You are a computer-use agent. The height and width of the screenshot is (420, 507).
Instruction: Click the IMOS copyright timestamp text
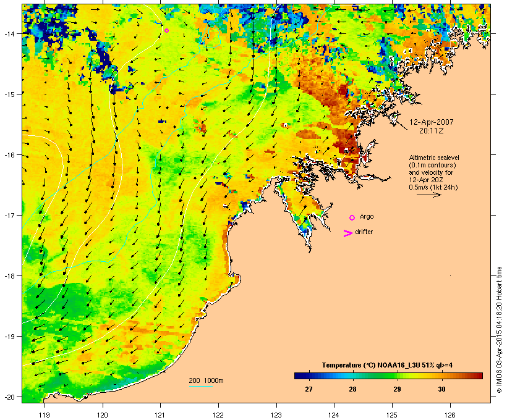[x=499, y=330]
